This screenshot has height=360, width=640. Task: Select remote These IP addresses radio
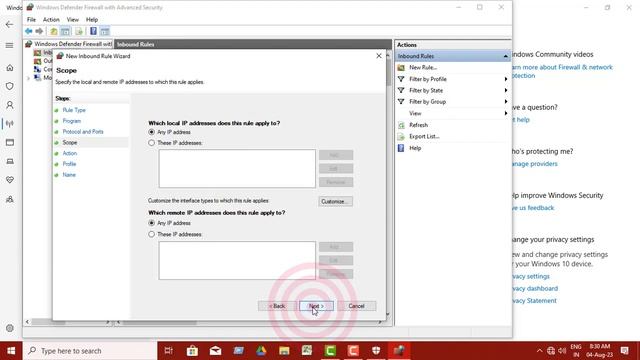(152, 234)
